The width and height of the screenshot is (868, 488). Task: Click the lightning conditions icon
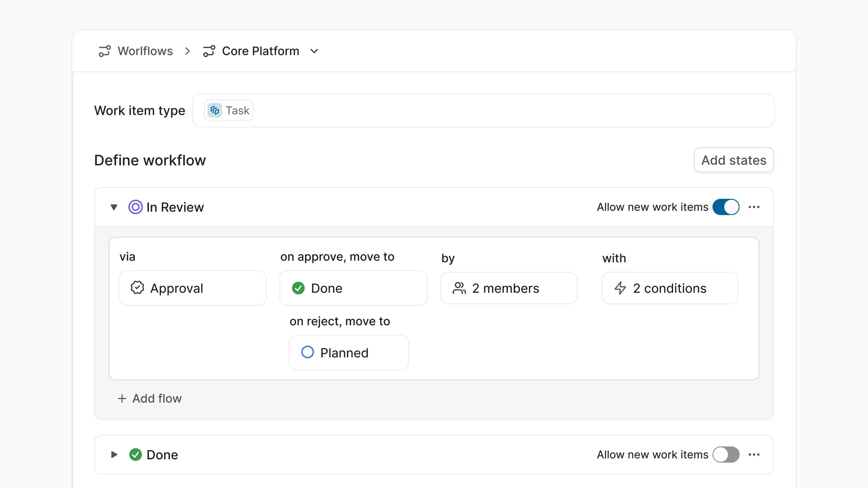tap(620, 288)
